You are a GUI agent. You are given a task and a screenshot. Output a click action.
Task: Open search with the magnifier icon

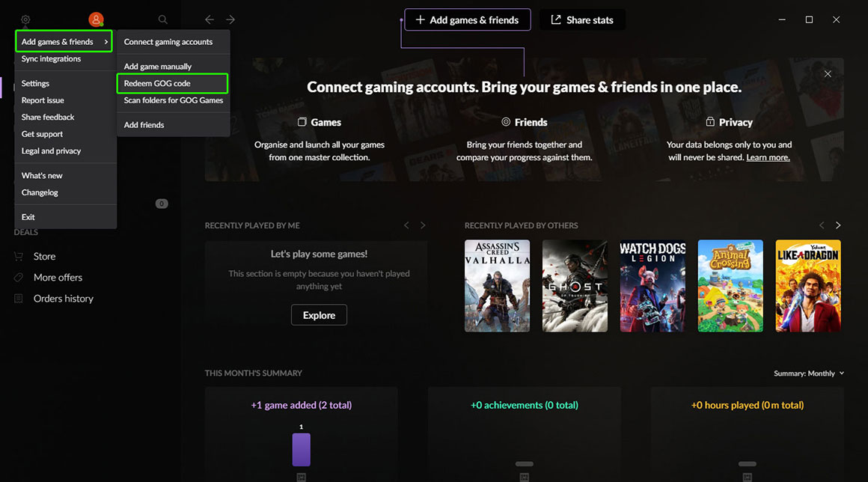pyautogui.click(x=162, y=19)
